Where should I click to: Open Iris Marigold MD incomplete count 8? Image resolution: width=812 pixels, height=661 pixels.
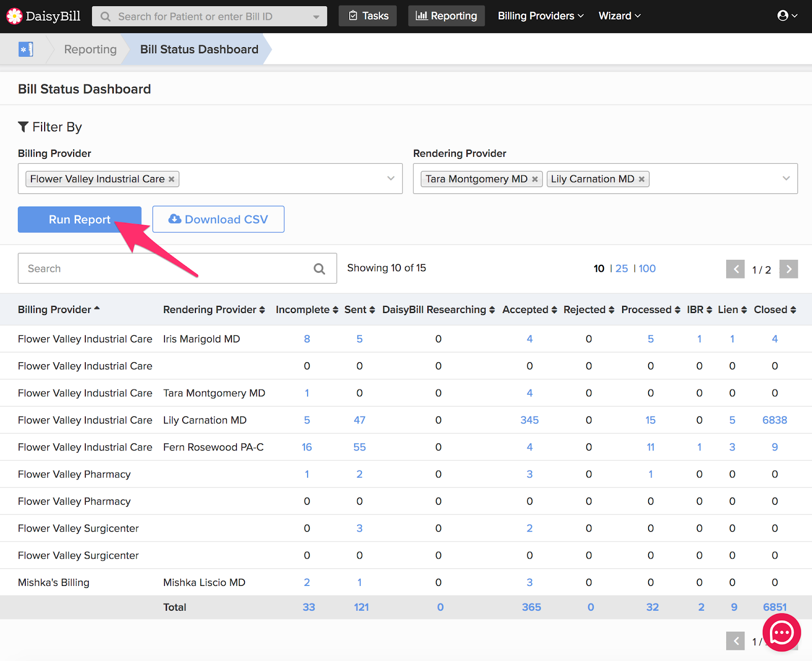[307, 339]
